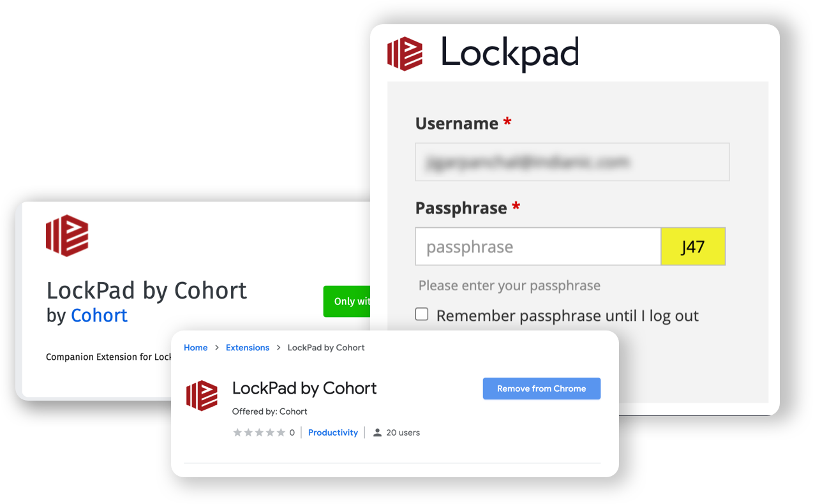Open the Cohort author link
This screenshot has width=813, height=504.
(99, 316)
